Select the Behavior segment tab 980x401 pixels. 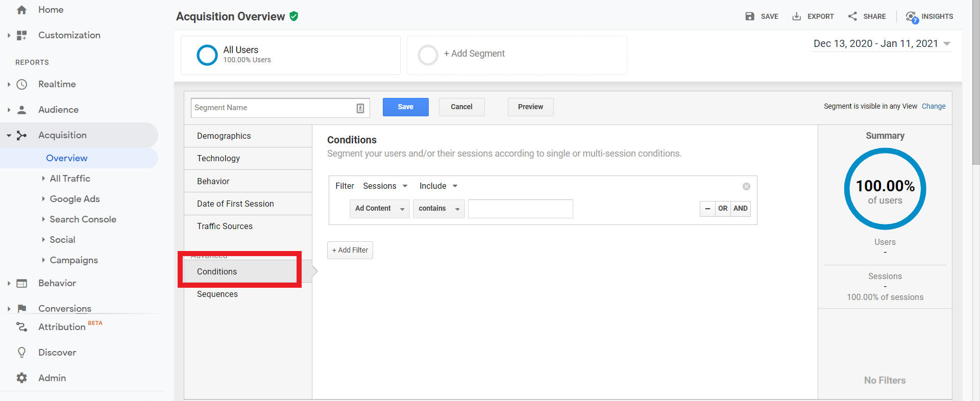248,181
